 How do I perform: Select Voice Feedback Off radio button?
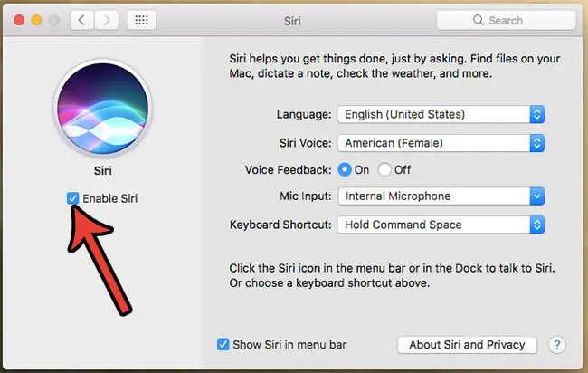[x=384, y=169]
